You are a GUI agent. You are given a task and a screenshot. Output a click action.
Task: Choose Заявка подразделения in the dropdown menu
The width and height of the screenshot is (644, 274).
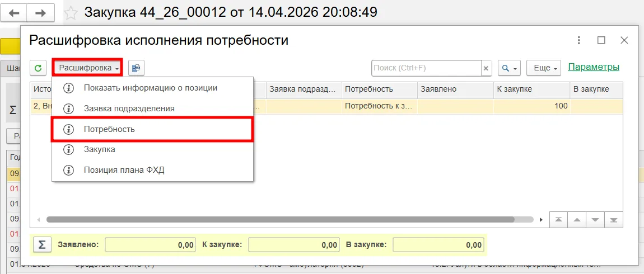point(152,108)
